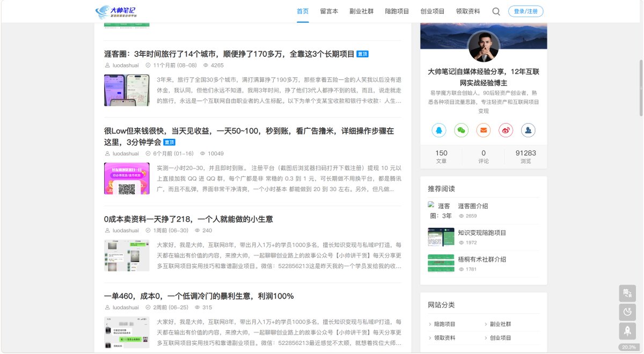Screen dimensions: 644x354
Task: Click the author luodashuai under the 涯客圈 article
Action: pyautogui.click(x=126, y=65)
